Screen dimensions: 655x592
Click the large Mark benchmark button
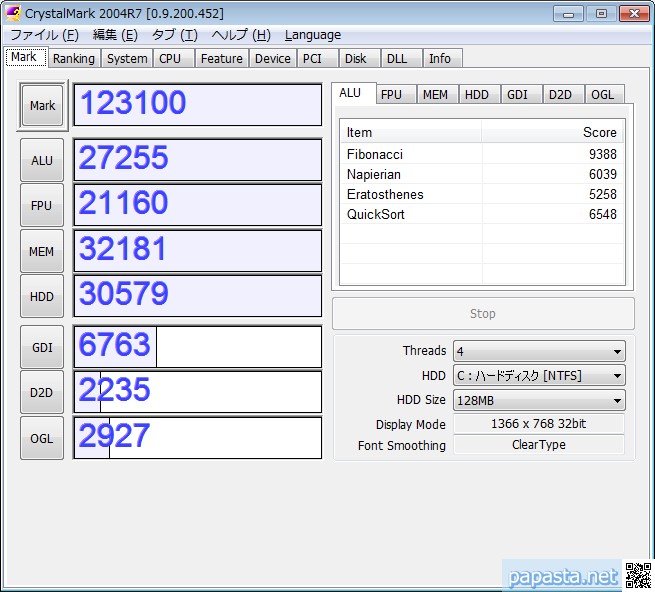[x=42, y=105]
